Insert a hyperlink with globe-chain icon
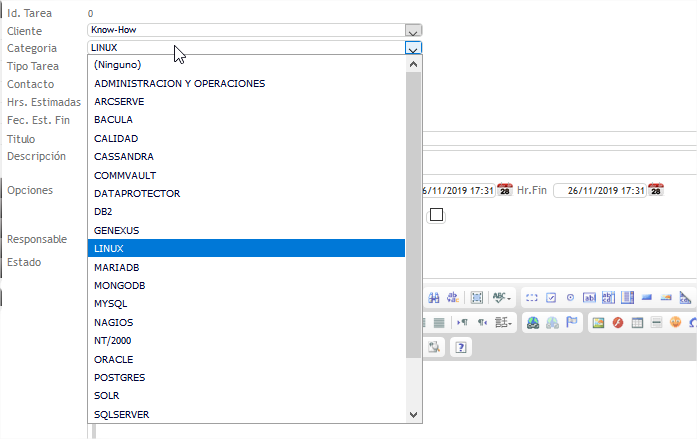 (533, 323)
